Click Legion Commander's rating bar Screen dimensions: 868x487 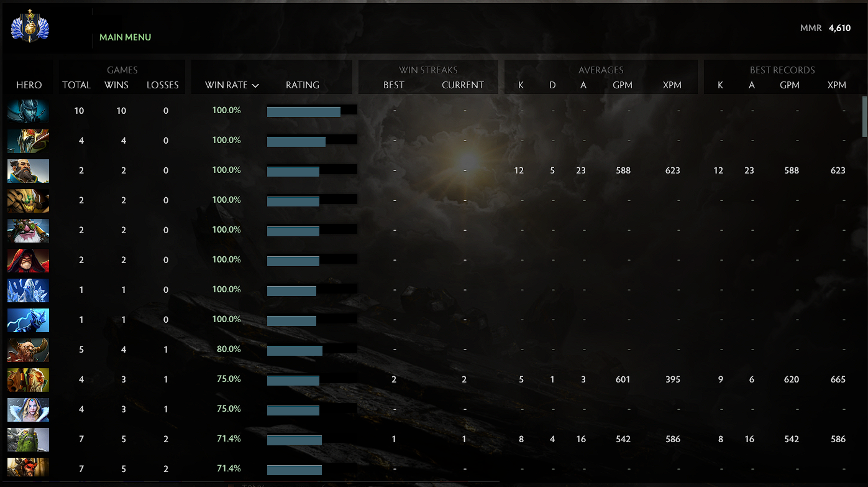click(312, 142)
